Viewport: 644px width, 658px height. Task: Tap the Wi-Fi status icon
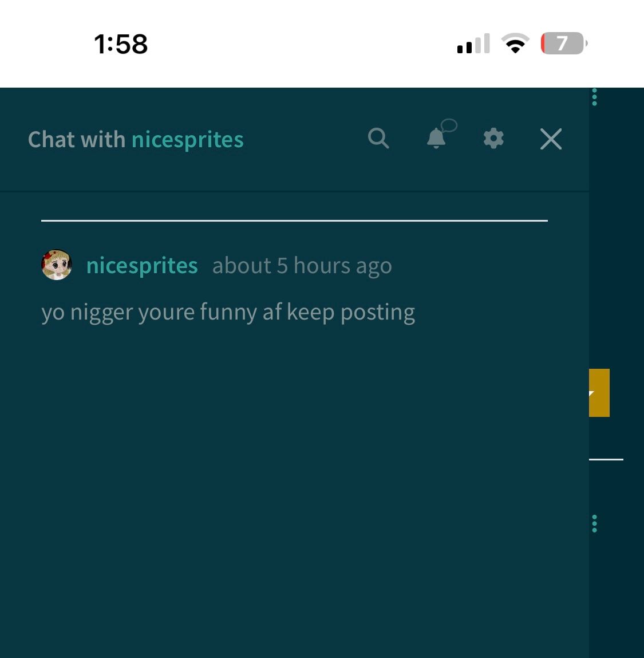515,43
